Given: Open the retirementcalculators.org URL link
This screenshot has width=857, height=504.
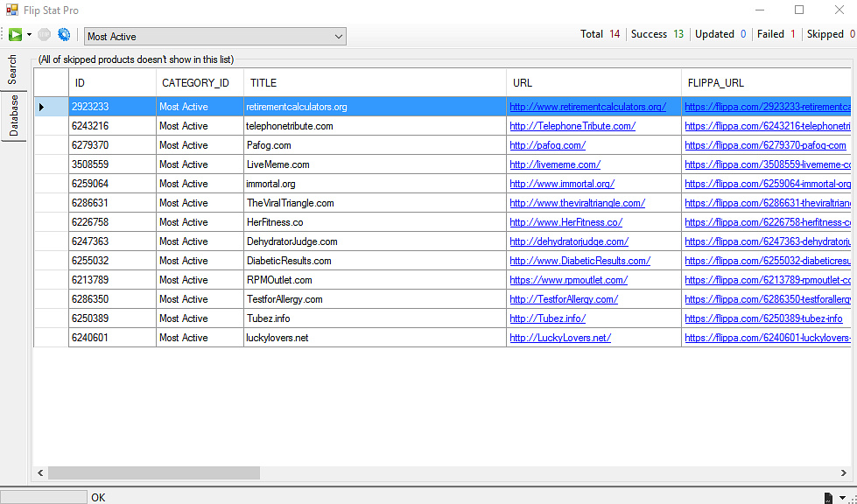Looking at the screenshot, I should click(587, 107).
